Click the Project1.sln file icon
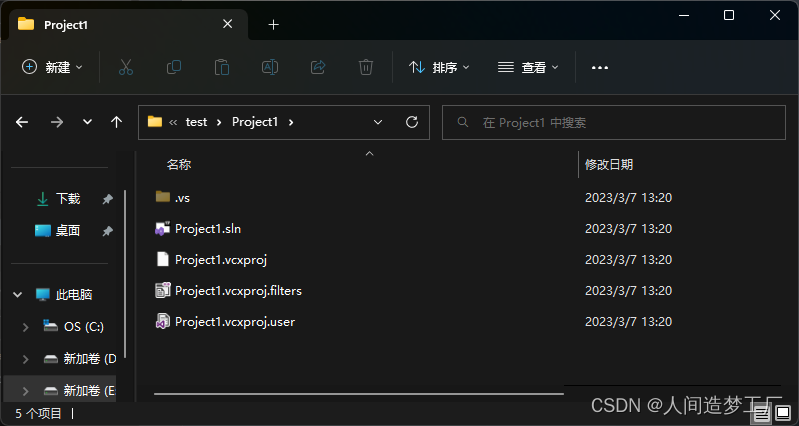Screen dimensions: 799x426 (x=163, y=228)
